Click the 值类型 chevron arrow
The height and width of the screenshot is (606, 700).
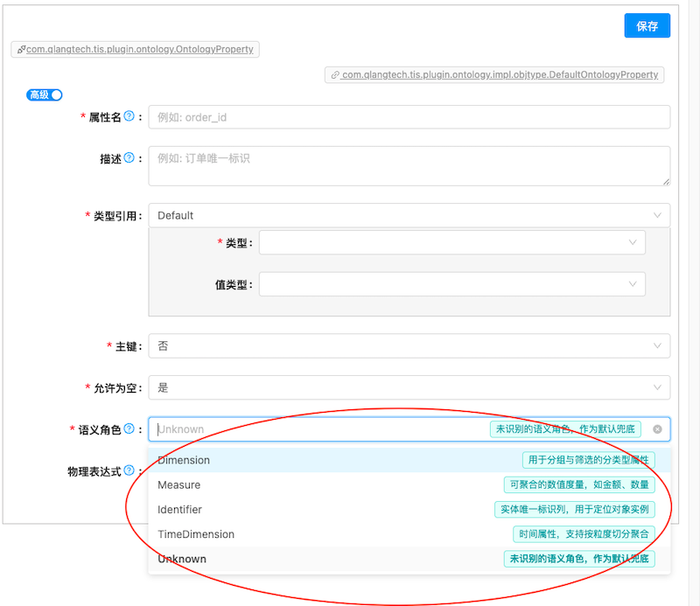[633, 284]
